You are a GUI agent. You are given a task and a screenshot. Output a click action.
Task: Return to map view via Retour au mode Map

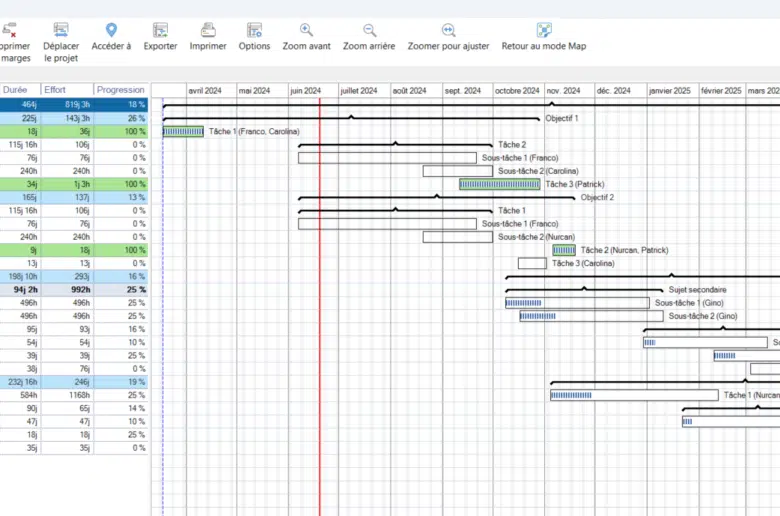pyautogui.click(x=544, y=31)
